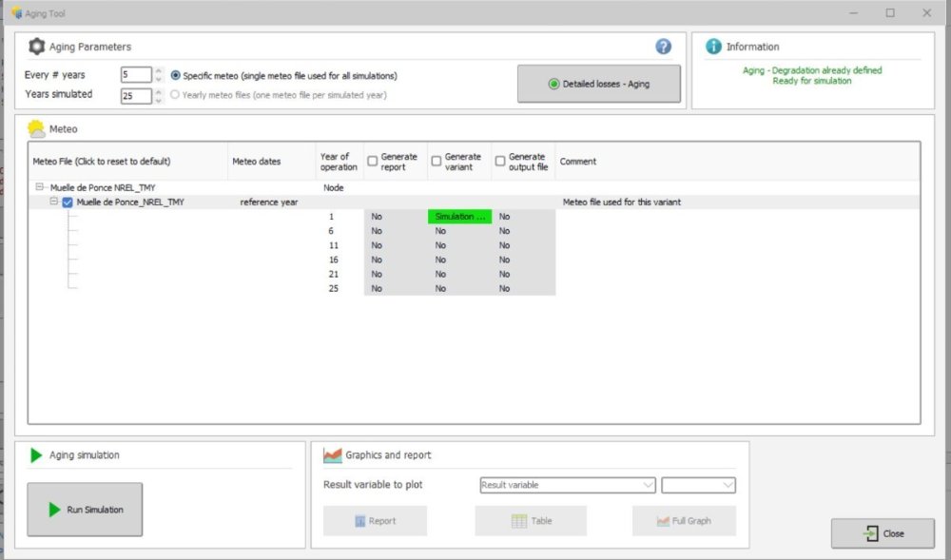Click the Close button at bottom right
The image size is (951, 560).
coord(883,533)
